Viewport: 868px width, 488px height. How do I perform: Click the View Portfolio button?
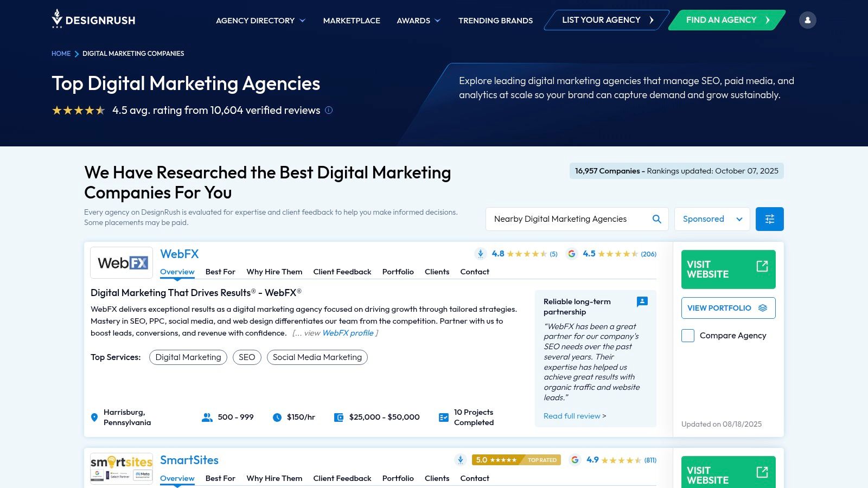[728, 308]
